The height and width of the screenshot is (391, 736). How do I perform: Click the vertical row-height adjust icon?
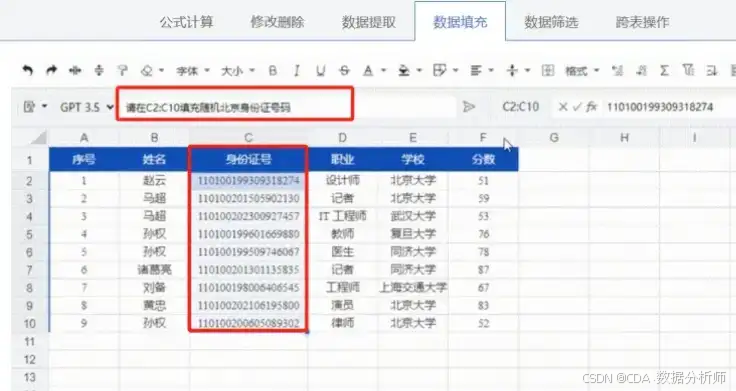[99, 71]
